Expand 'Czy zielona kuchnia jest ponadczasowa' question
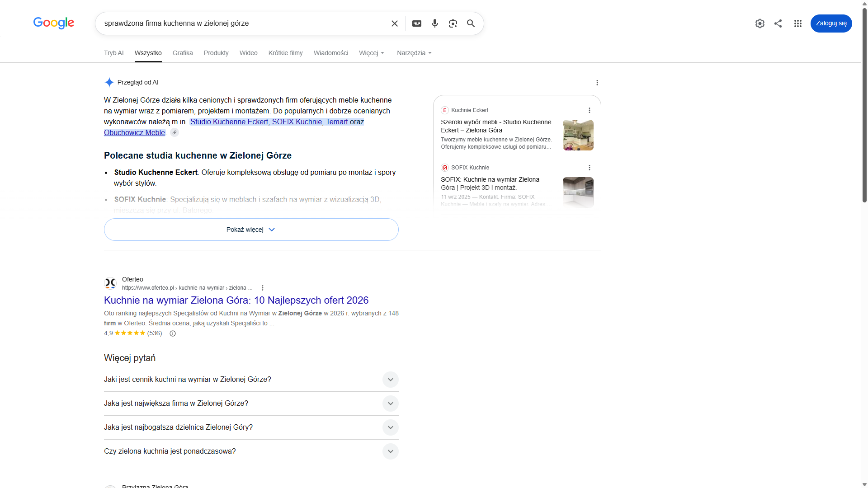 coord(251,451)
